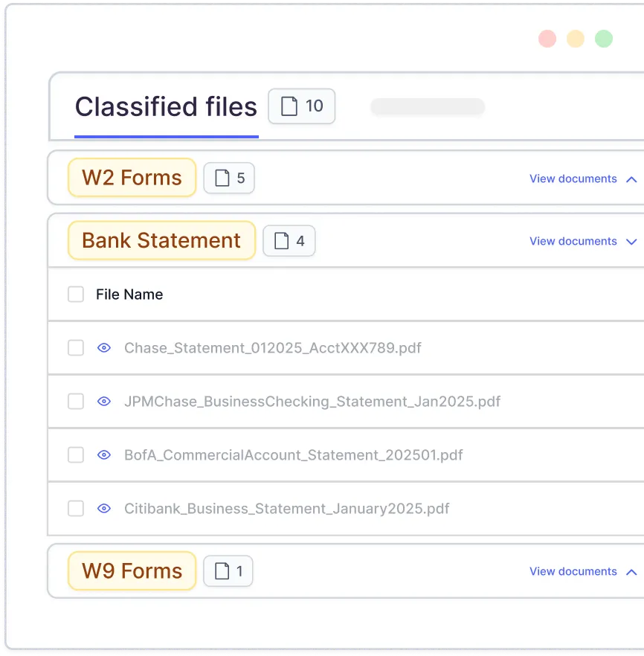Open Citibank_Business_Statement_January2025.pdf file name
This screenshot has width=644, height=656.
pos(287,508)
